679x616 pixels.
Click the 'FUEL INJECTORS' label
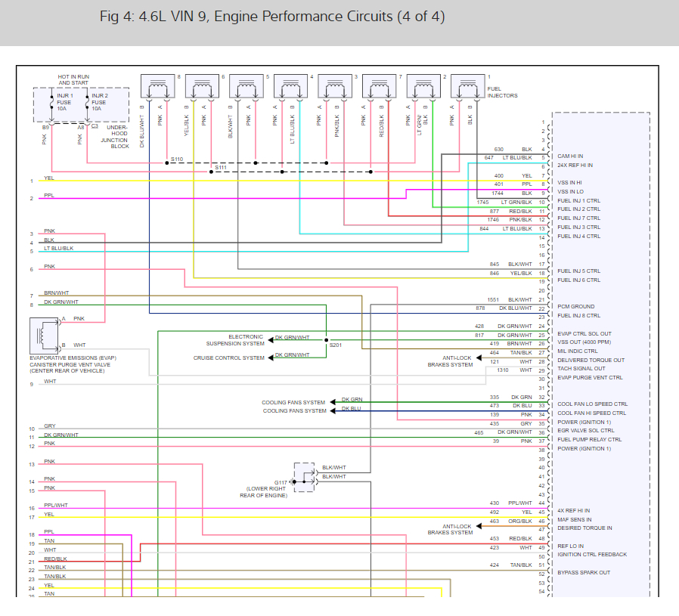click(x=502, y=92)
